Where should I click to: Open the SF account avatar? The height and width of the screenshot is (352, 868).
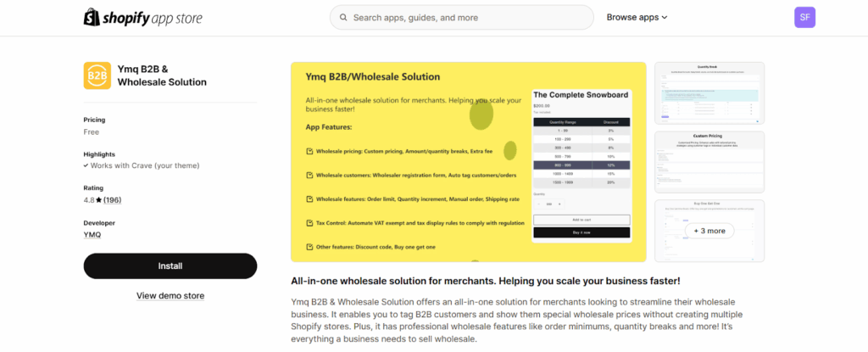804,17
